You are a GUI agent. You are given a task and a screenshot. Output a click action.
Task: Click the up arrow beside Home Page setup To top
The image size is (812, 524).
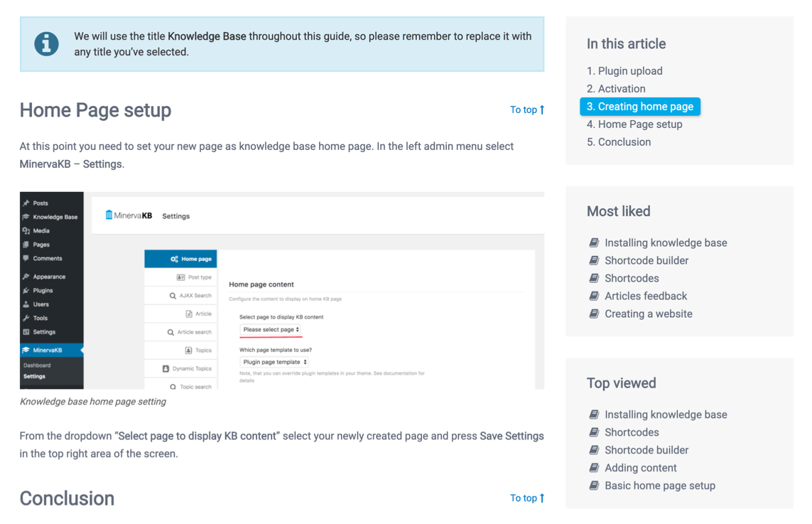point(541,110)
